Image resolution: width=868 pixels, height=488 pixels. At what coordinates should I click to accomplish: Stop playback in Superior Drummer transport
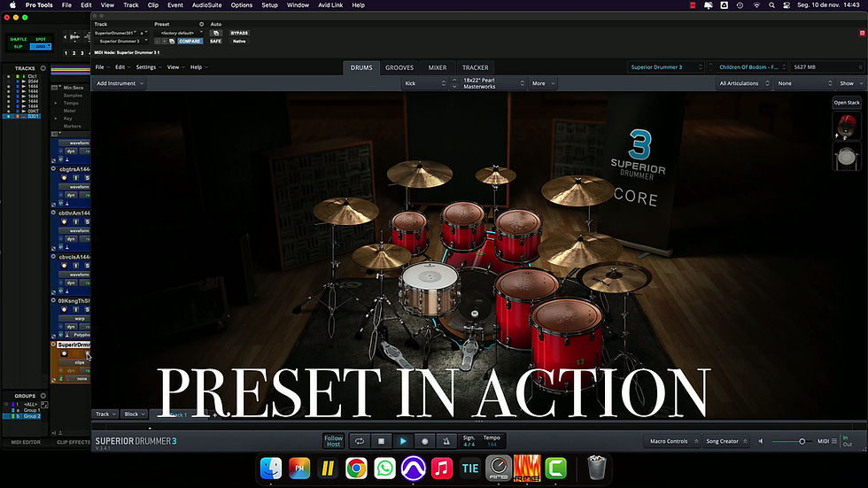coord(381,441)
